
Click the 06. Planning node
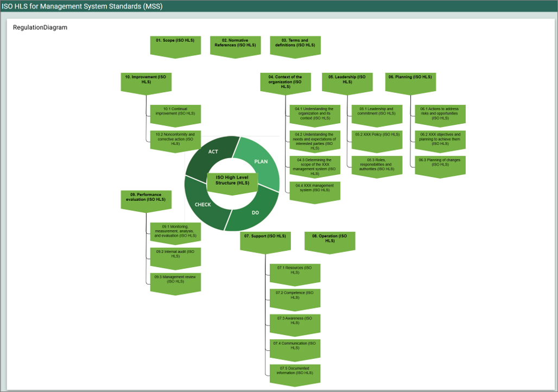click(x=410, y=81)
